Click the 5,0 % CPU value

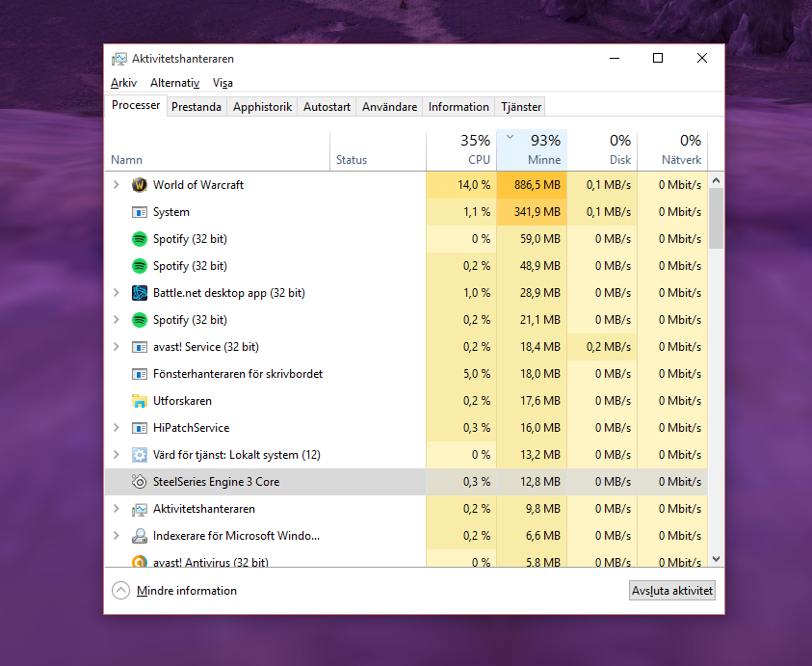point(477,374)
